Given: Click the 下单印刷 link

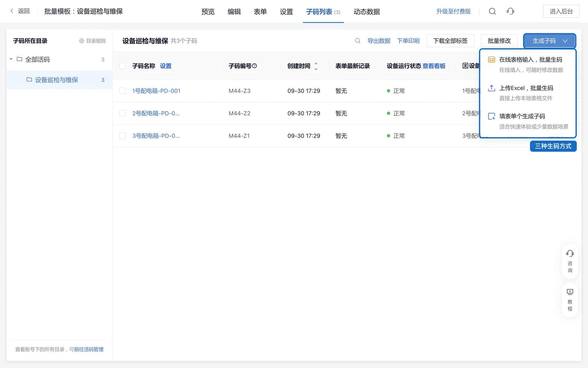Looking at the screenshot, I should tap(408, 41).
